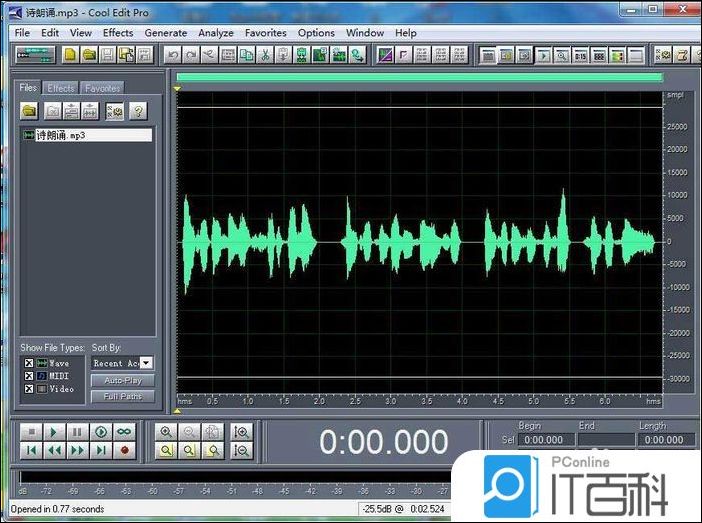Switch to the Effects panel tab
The image size is (702, 523).
tap(60, 88)
